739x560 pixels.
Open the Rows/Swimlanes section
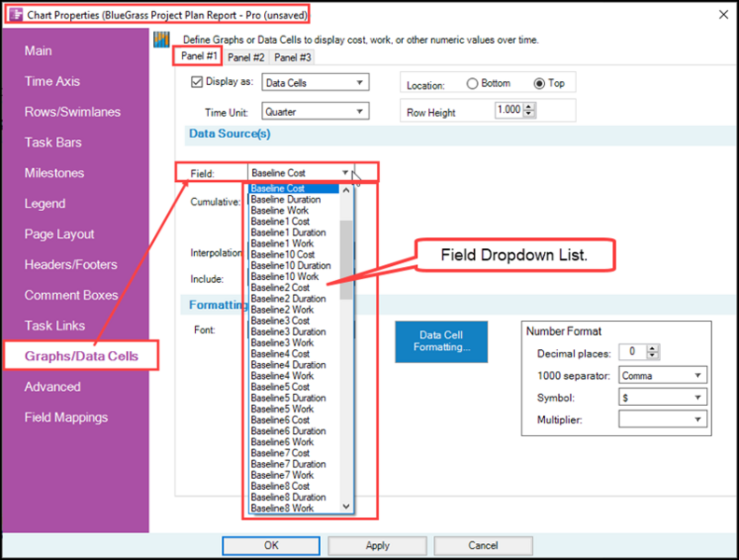(73, 112)
